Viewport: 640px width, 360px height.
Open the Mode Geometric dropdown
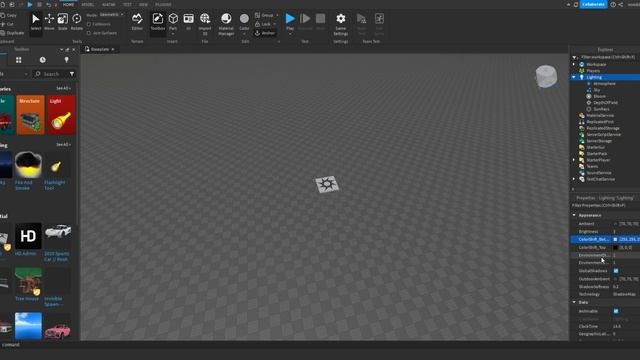coord(111,15)
